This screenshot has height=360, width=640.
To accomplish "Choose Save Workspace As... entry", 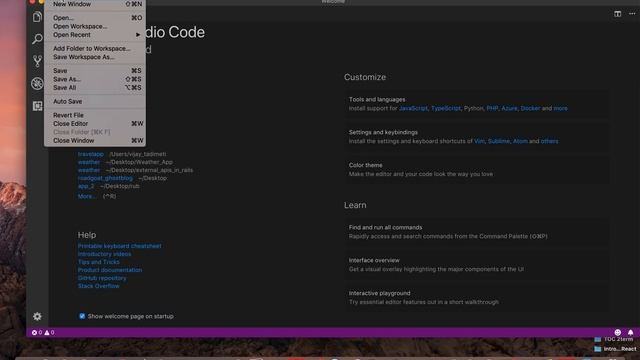I will click(95, 57).
